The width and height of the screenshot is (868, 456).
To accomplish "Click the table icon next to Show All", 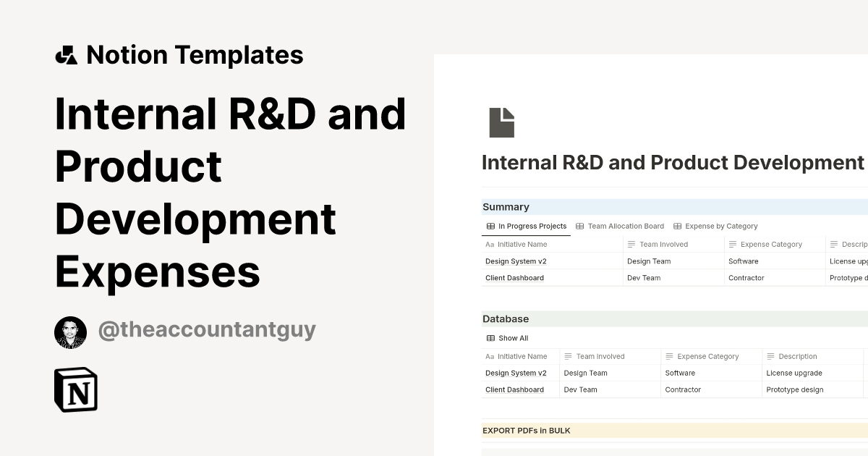I will click(x=490, y=338).
